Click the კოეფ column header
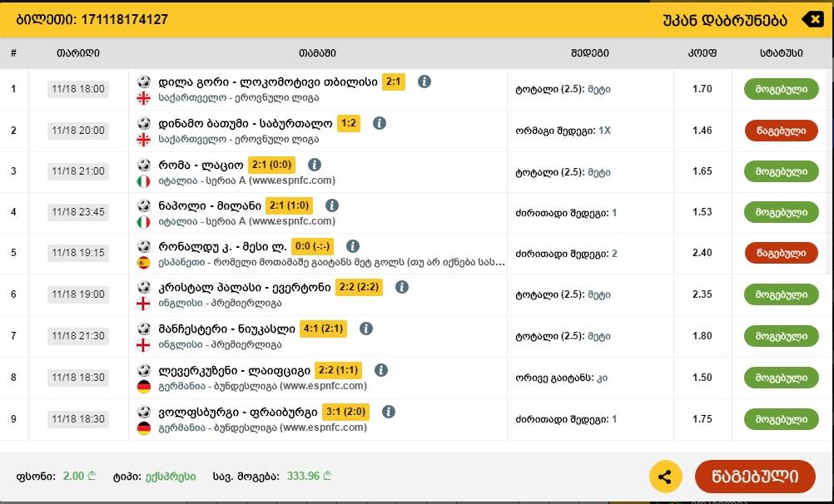Screen dimensions: 834x504 (x=702, y=53)
